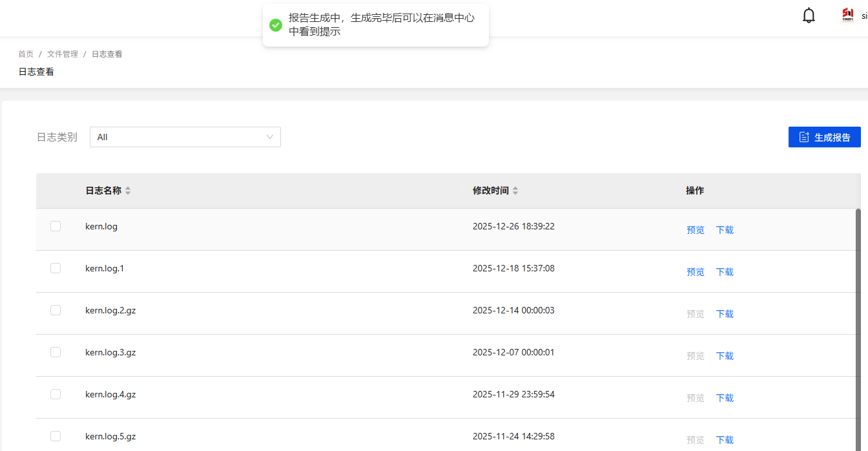Go to 首页 breadcrumb
The width and height of the screenshot is (868, 451).
[26, 54]
